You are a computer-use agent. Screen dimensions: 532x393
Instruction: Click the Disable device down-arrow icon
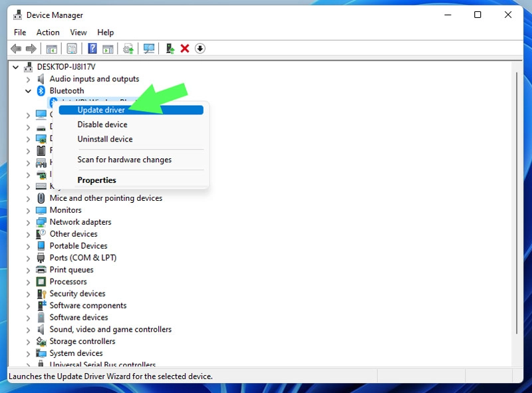pos(200,49)
